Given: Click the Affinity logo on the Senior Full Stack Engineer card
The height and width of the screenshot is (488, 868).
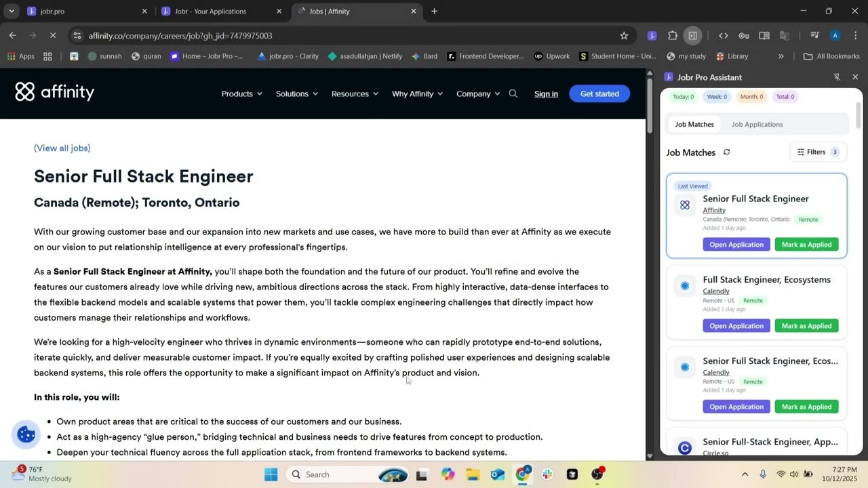Looking at the screenshot, I should (x=684, y=205).
